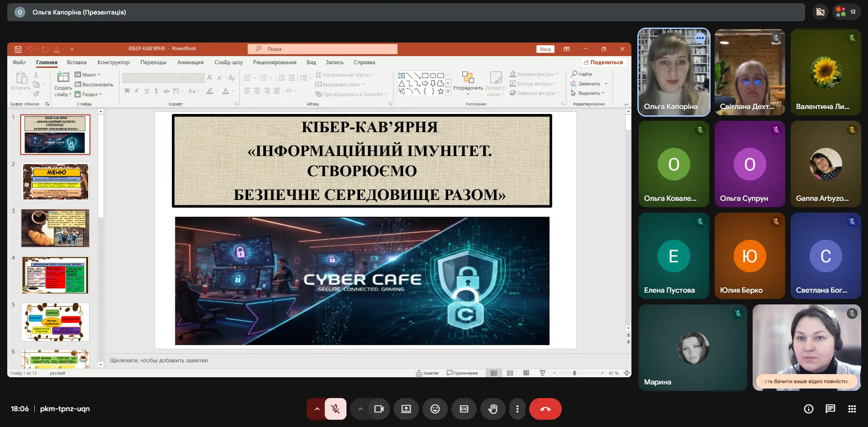
Task: Switch to reading view
Action: (x=526, y=373)
